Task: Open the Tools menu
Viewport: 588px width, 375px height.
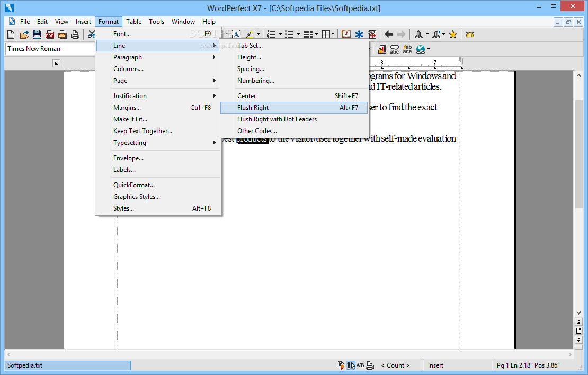Action: tap(156, 21)
